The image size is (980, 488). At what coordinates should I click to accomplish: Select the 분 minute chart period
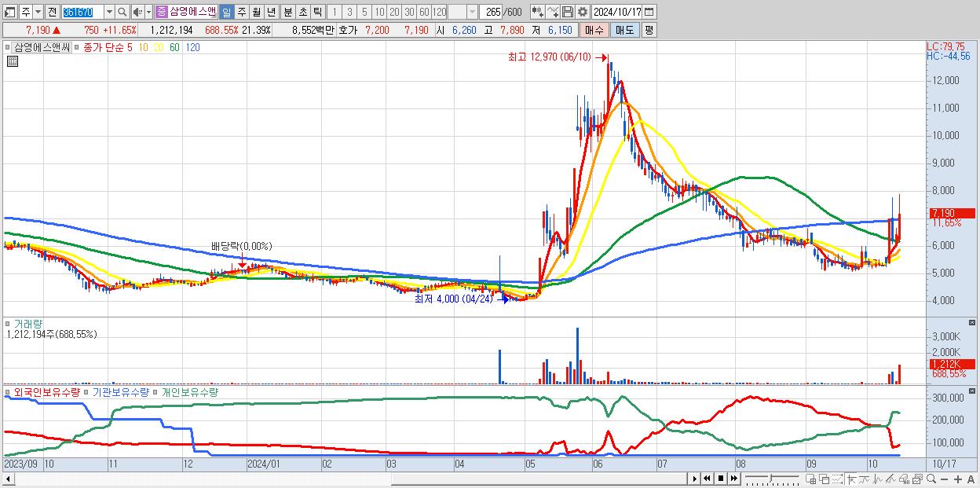click(287, 12)
